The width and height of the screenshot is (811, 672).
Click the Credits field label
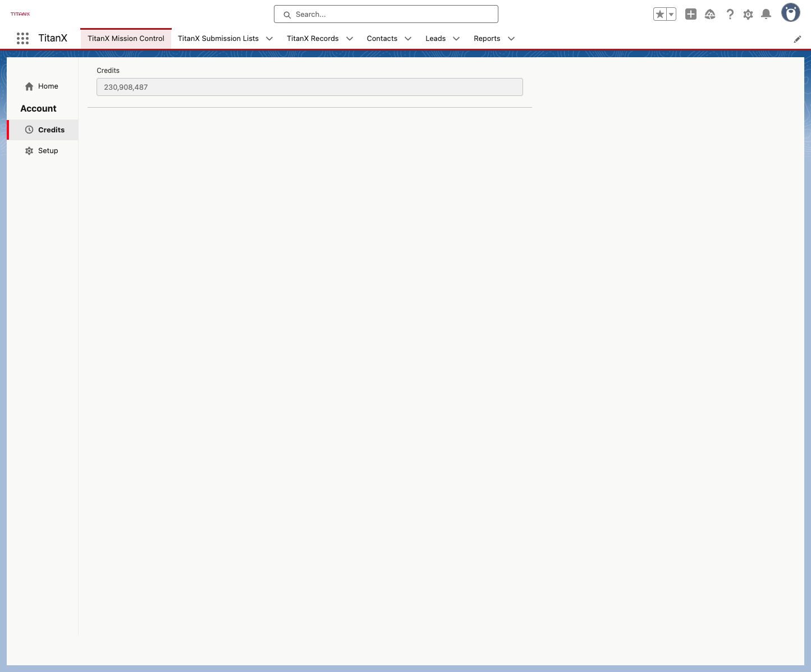108,71
